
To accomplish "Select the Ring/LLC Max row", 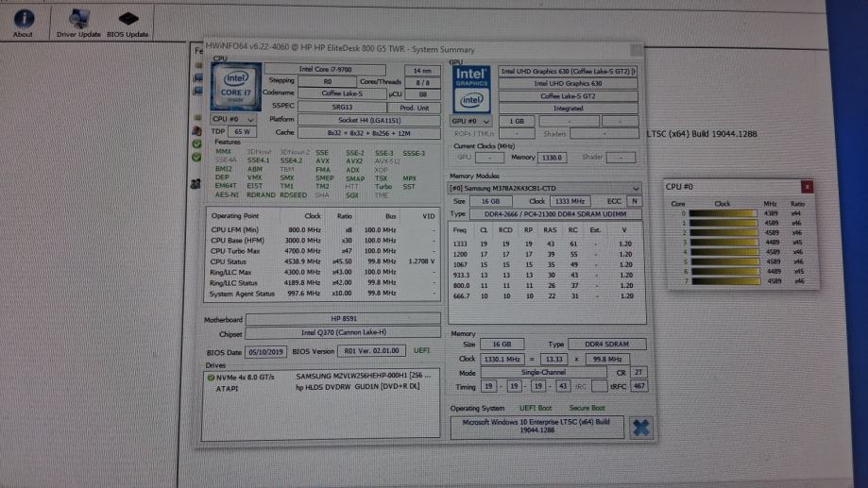I will click(x=322, y=272).
